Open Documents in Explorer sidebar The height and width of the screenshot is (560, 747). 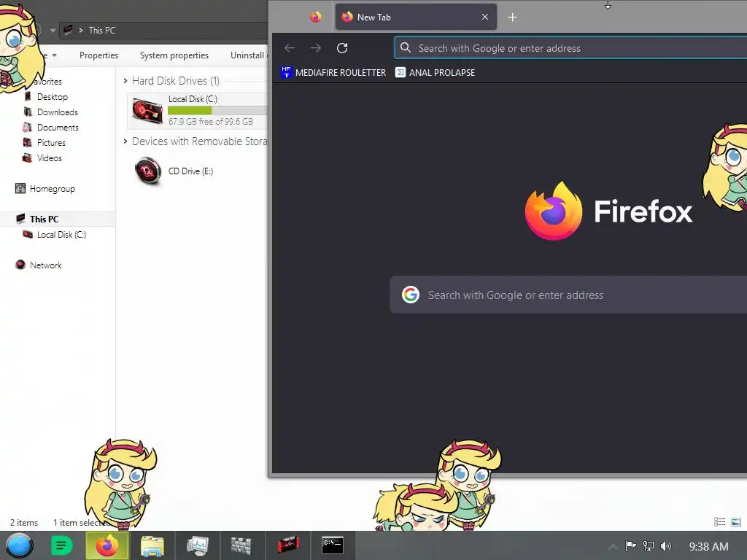(57, 127)
